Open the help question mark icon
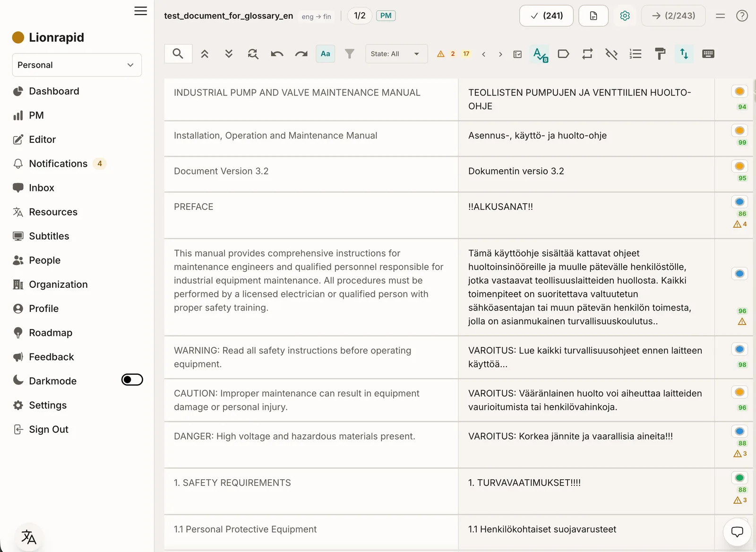Screen dimensions: 756x552 742,16
